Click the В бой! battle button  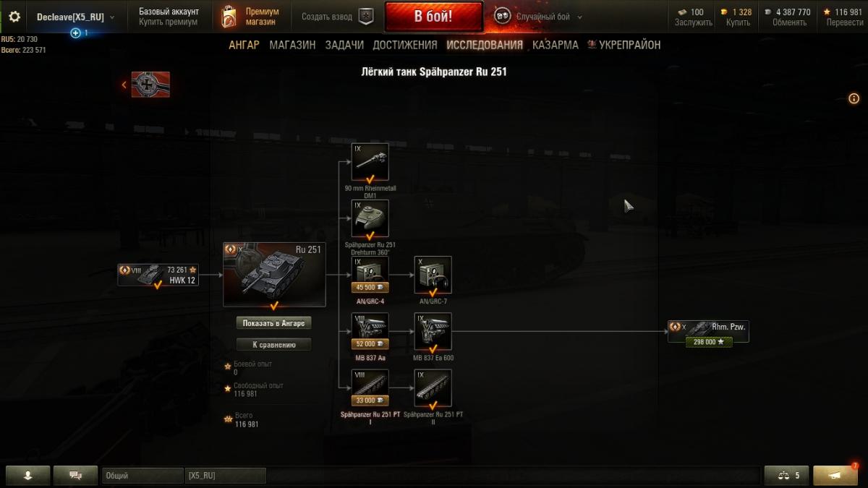[x=433, y=17]
